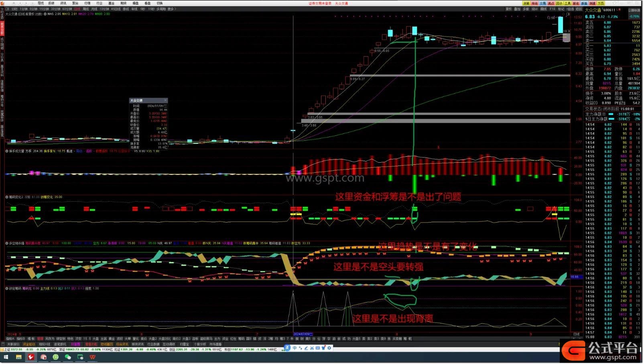Select the 行业数据 bottom tab
Viewport: 644px width, 364px height.
[153, 344]
